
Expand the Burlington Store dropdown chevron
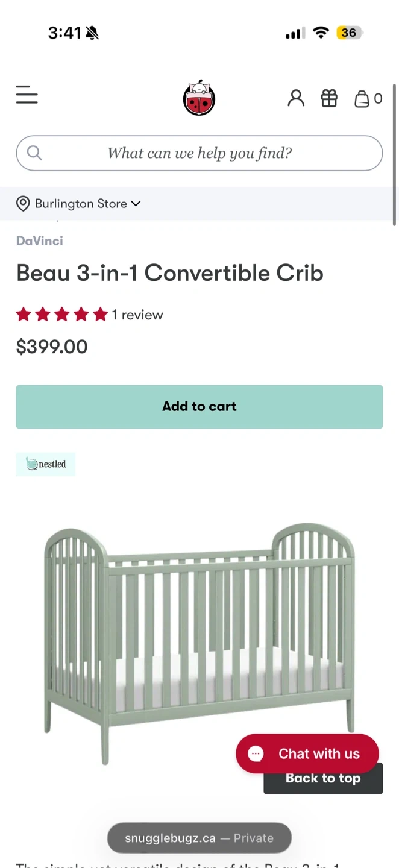click(136, 204)
